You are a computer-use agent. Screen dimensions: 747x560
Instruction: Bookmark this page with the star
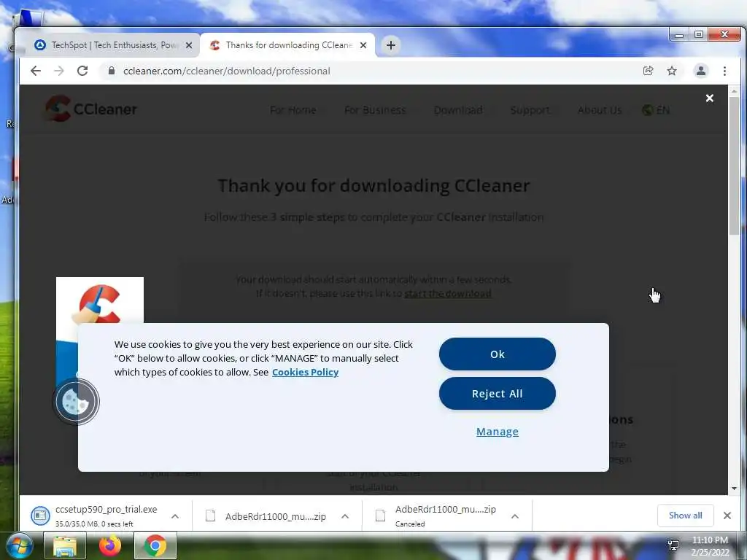click(x=672, y=71)
